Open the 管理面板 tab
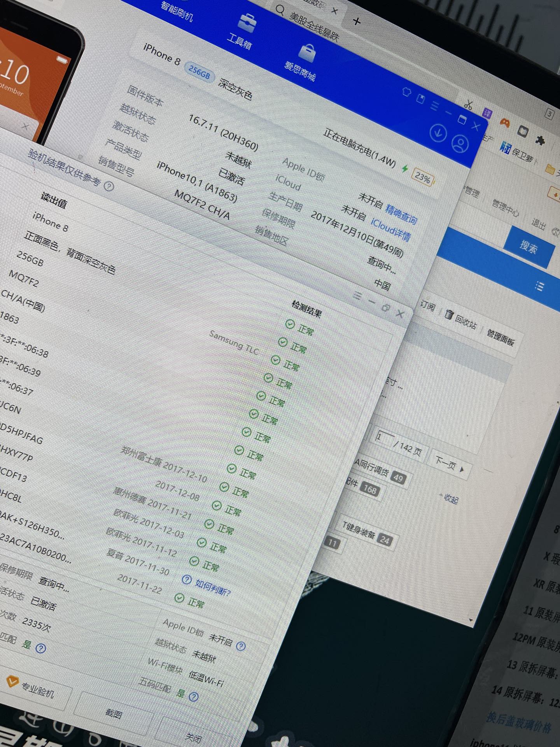The width and height of the screenshot is (560, 747). 500,338
